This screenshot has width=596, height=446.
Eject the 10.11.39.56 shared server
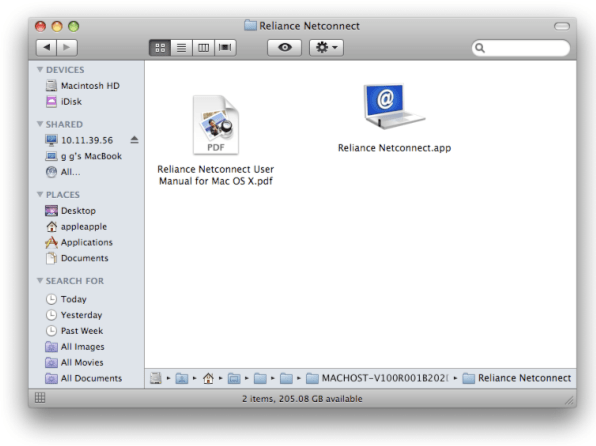point(134,140)
